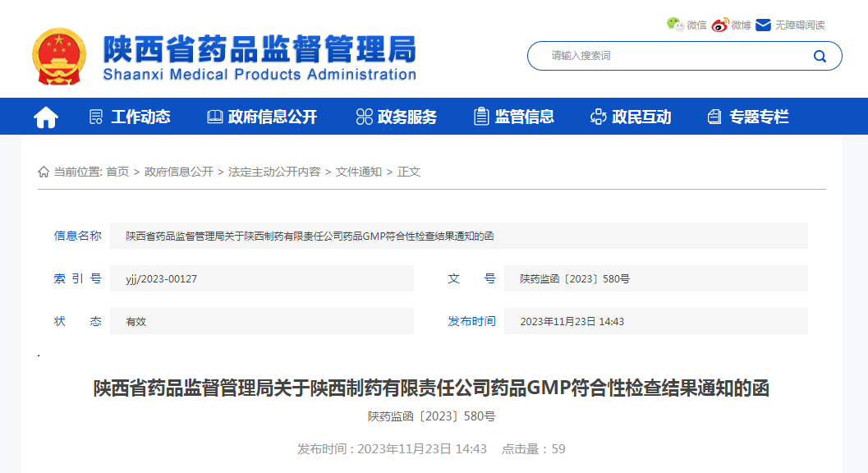Open the 监管信息 menu
This screenshot has width=868, height=473.
click(524, 117)
